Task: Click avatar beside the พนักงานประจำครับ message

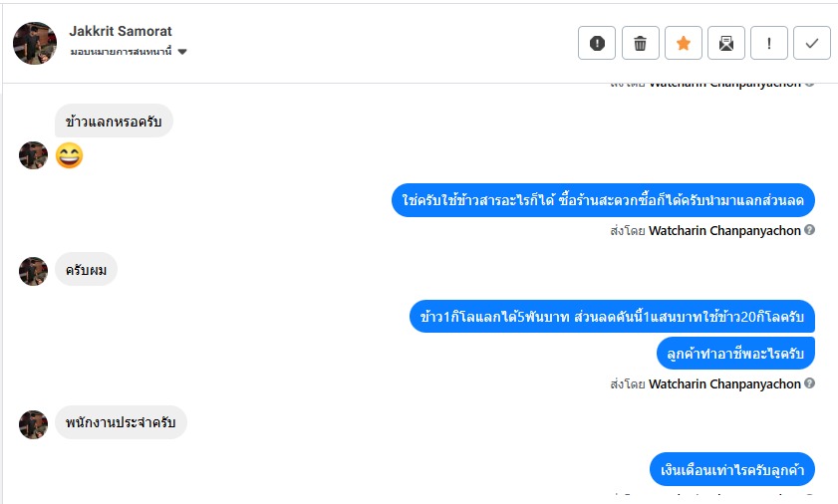Action: [34, 424]
